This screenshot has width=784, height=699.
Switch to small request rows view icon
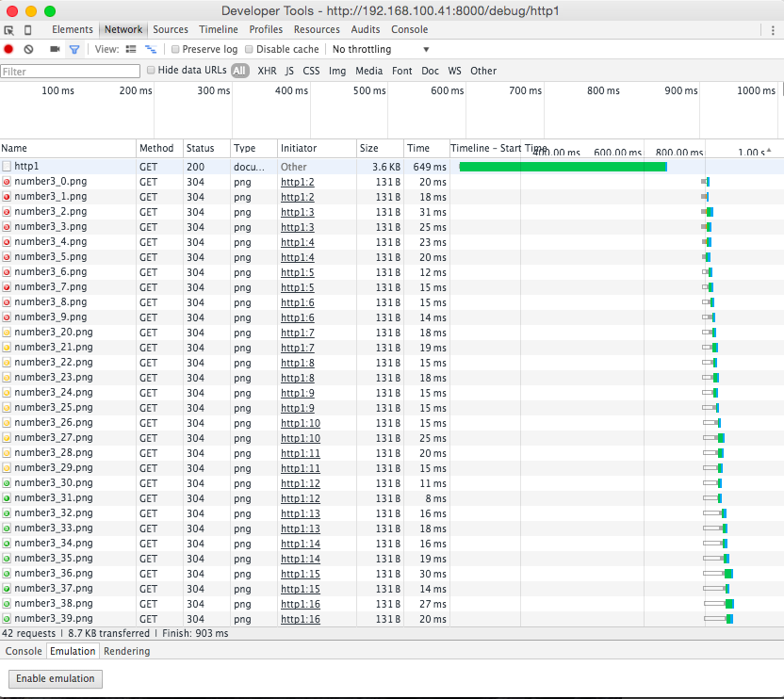[151, 49]
